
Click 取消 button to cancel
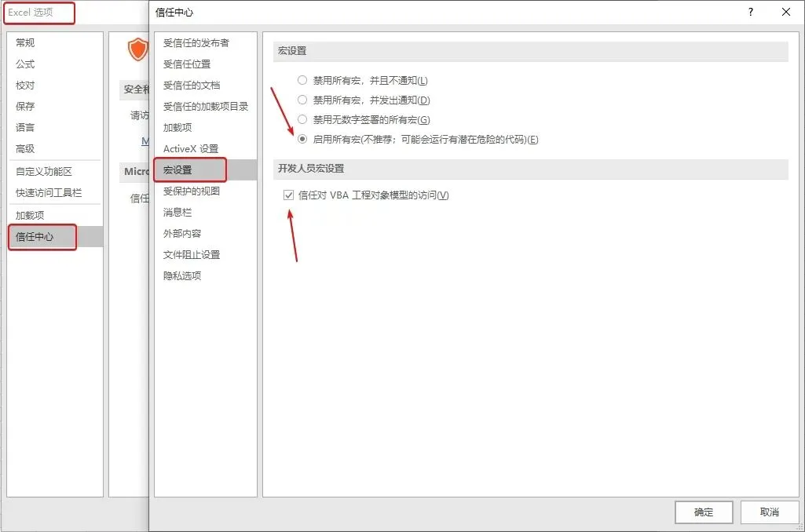pyautogui.click(x=769, y=512)
